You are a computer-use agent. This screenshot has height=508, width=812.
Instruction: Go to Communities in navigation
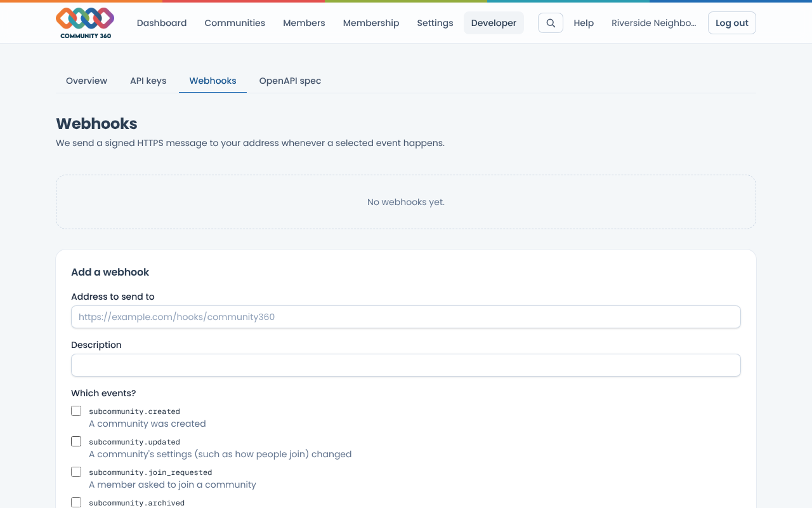pyautogui.click(x=235, y=23)
